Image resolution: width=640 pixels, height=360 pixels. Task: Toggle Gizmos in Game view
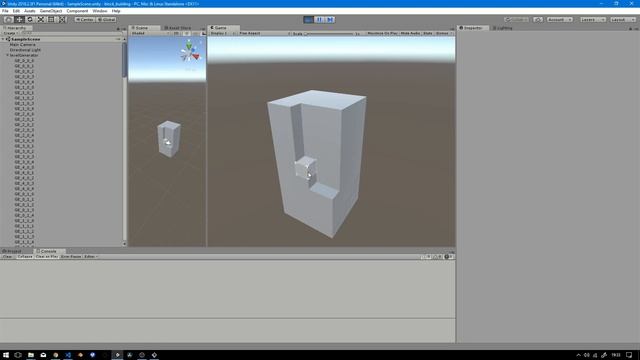443,33
